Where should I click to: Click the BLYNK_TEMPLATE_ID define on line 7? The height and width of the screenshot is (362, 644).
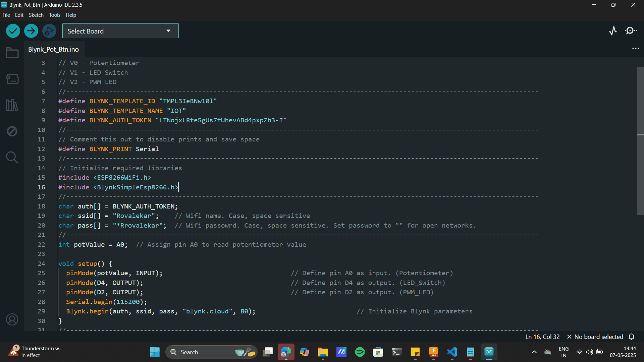click(x=138, y=101)
